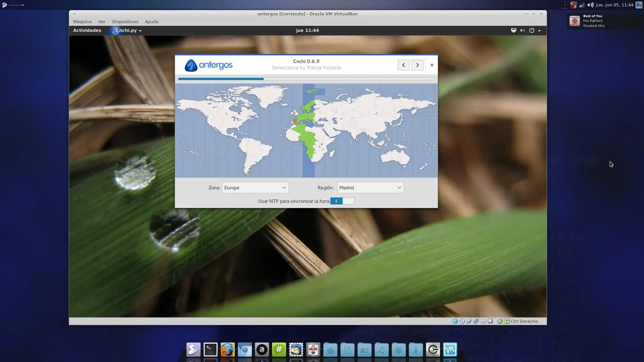Click the Ctrl Derecho host key label
This screenshot has height=362, width=644.
click(524, 321)
